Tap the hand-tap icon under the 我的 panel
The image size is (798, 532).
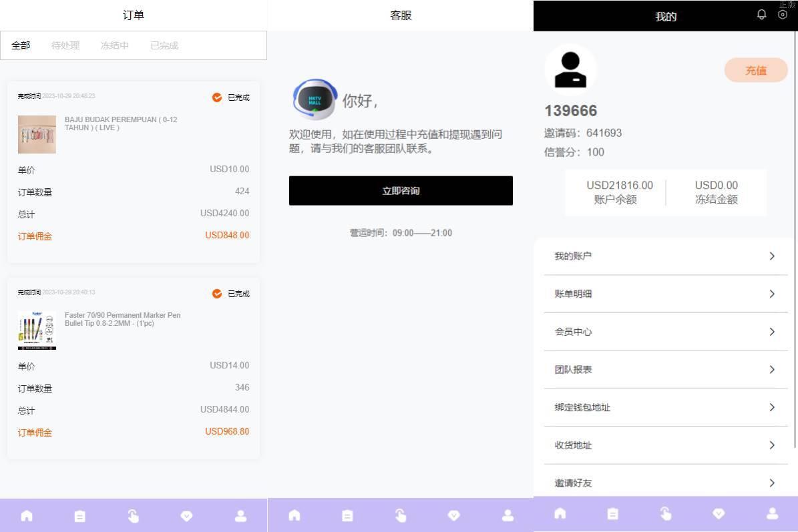(x=666, y=513)
